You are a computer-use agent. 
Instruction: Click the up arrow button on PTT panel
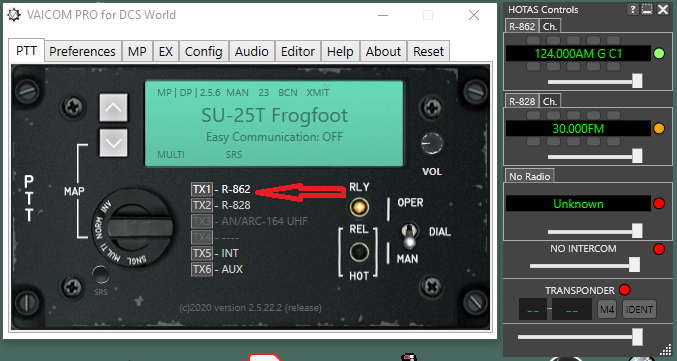coord(114,107)
